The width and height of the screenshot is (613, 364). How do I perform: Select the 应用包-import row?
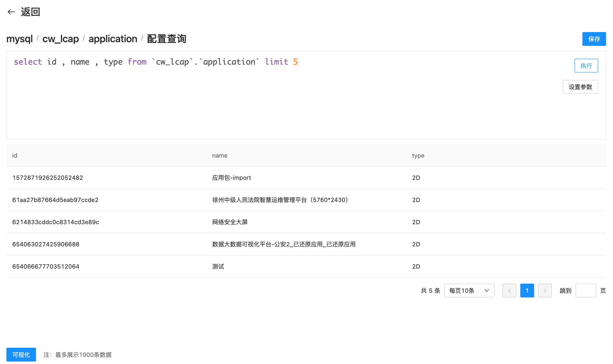(x=231, y=178)
